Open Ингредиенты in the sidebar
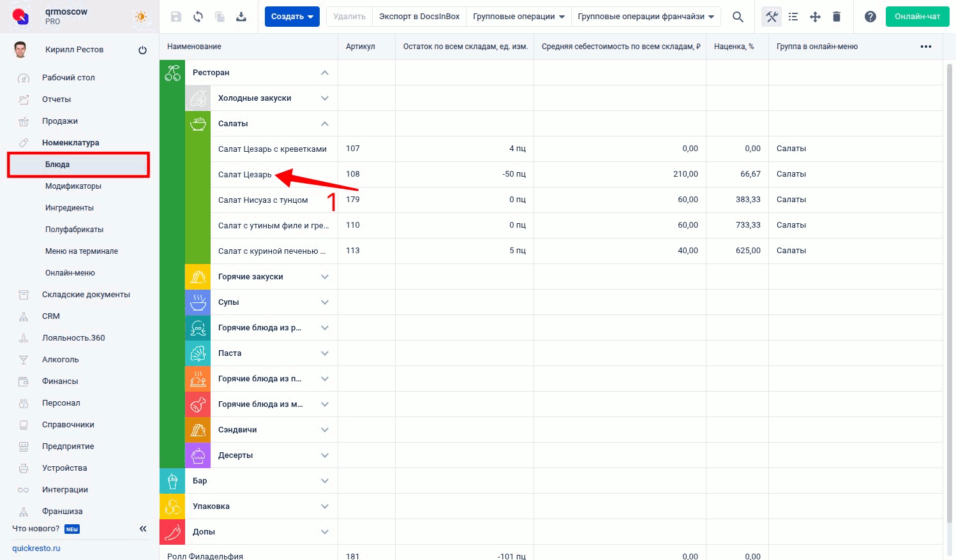Viewport: 956px width, 560px height. coord(70,208)
